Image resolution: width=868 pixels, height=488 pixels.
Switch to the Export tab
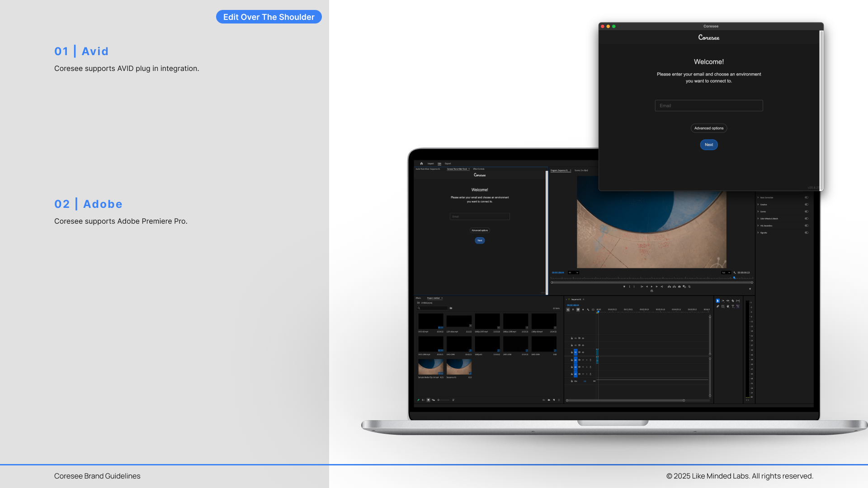click(x=448, y=164)
